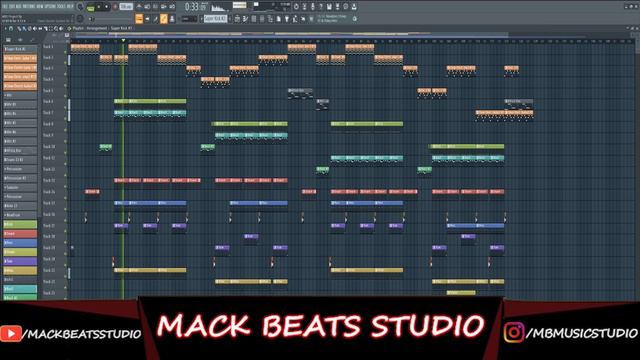This screenshot has height=360, width=640.
Task: Open the FILE menu
Action: click(4, 6)
